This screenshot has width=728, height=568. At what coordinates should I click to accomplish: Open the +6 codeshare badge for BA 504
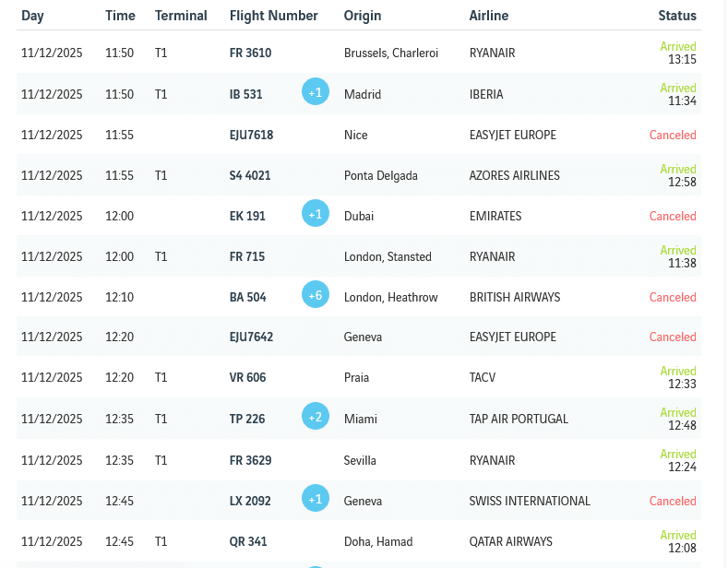316,295
